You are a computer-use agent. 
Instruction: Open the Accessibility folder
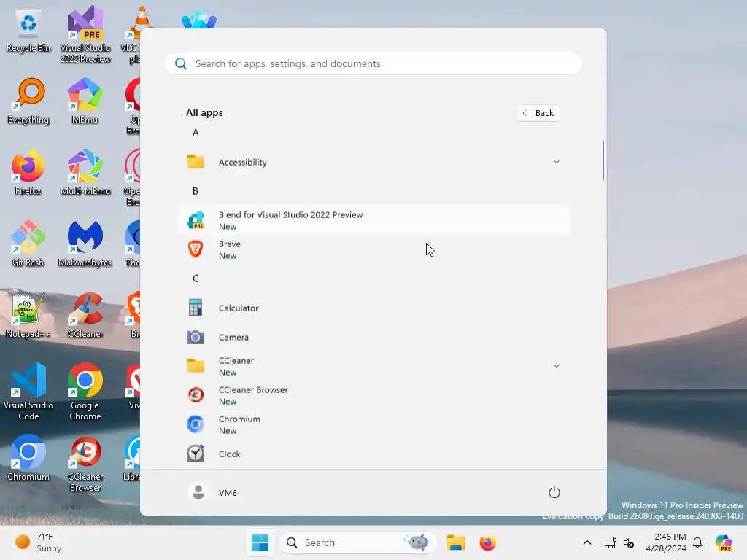pyautogui.click(x=373, y=162)
